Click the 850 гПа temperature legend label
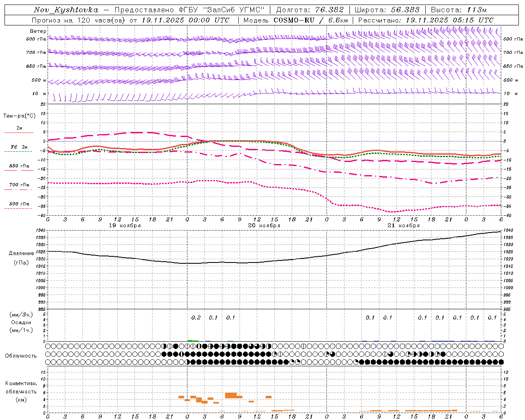Screen dimensions: 525x420 pyautogui.click(x=19, y=166)
